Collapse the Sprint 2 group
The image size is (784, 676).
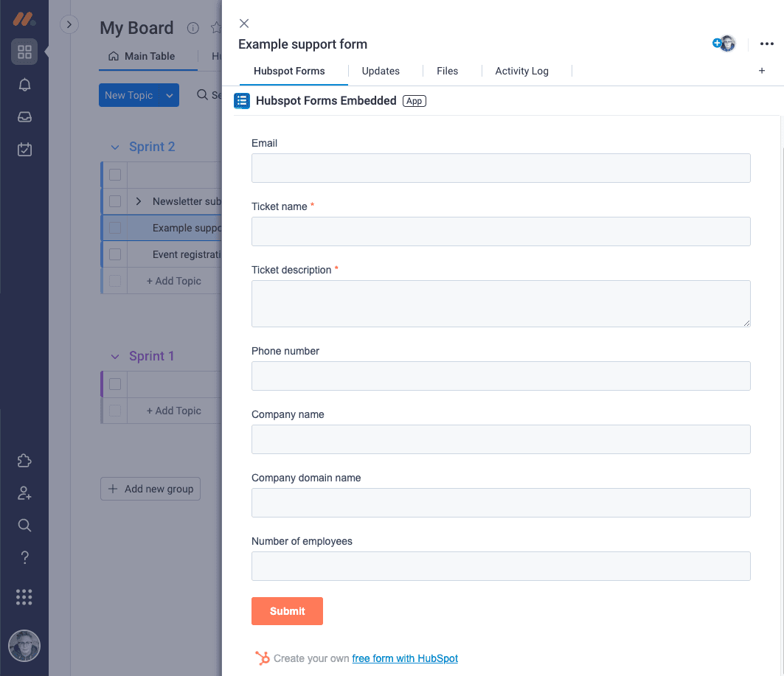(115, 147)
